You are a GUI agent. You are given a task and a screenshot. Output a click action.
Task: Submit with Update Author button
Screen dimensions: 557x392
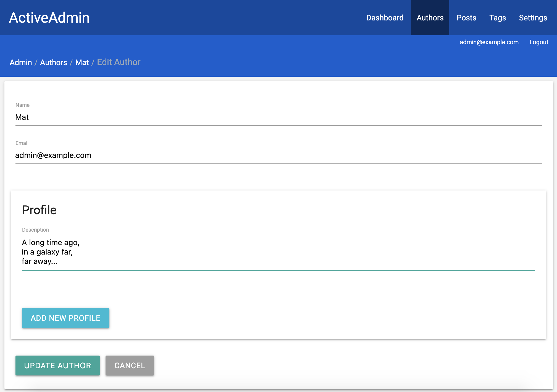(x=57, y=365)
